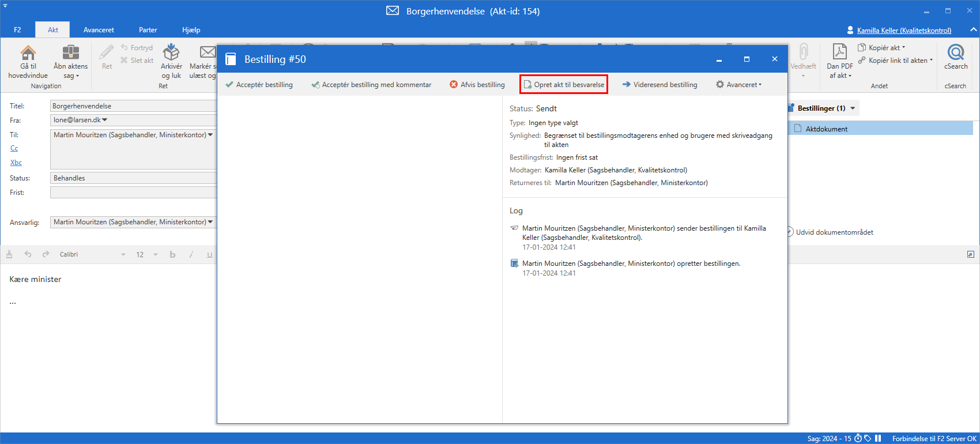
Task: Open cSearch icon in ribbon
Action: (955, 53)
